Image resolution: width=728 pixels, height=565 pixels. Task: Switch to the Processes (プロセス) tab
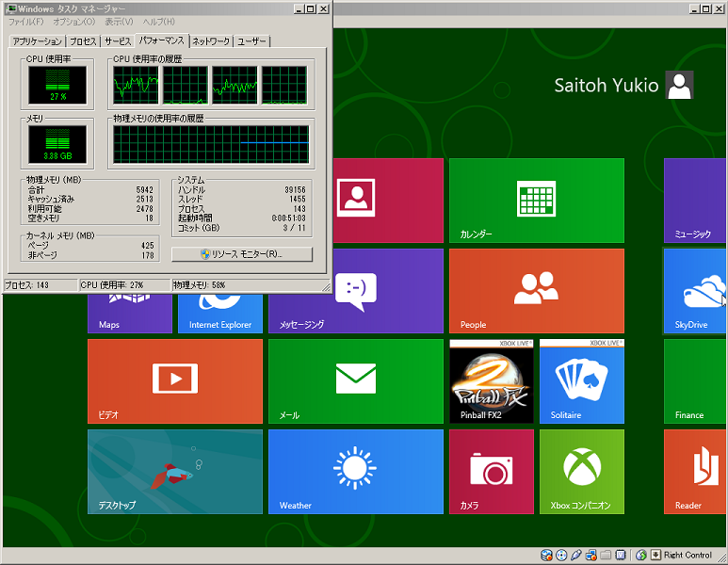tap(83, 41)
